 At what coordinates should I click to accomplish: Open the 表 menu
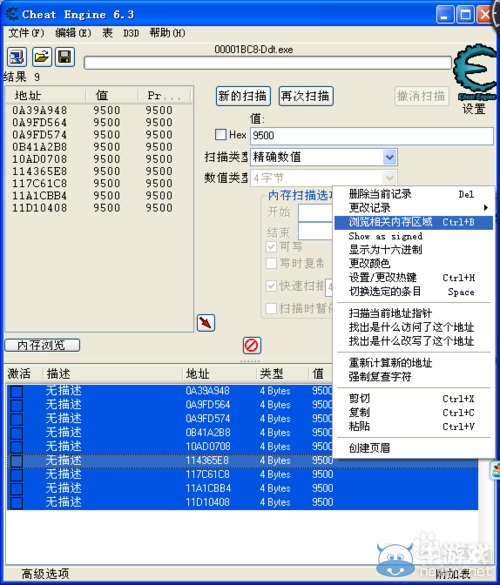pyautogui.click(x=107, y=33)
